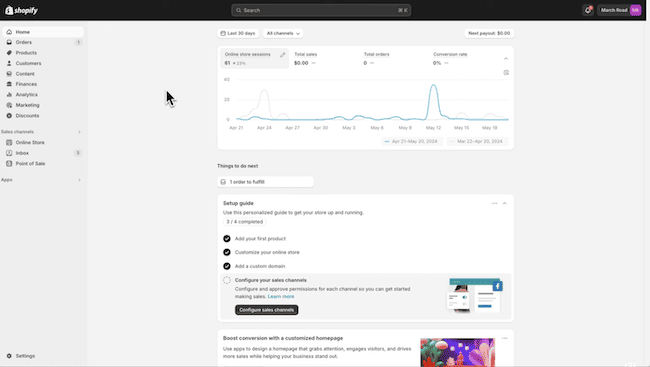Click the customized homepage promo image

pos(457,352)
